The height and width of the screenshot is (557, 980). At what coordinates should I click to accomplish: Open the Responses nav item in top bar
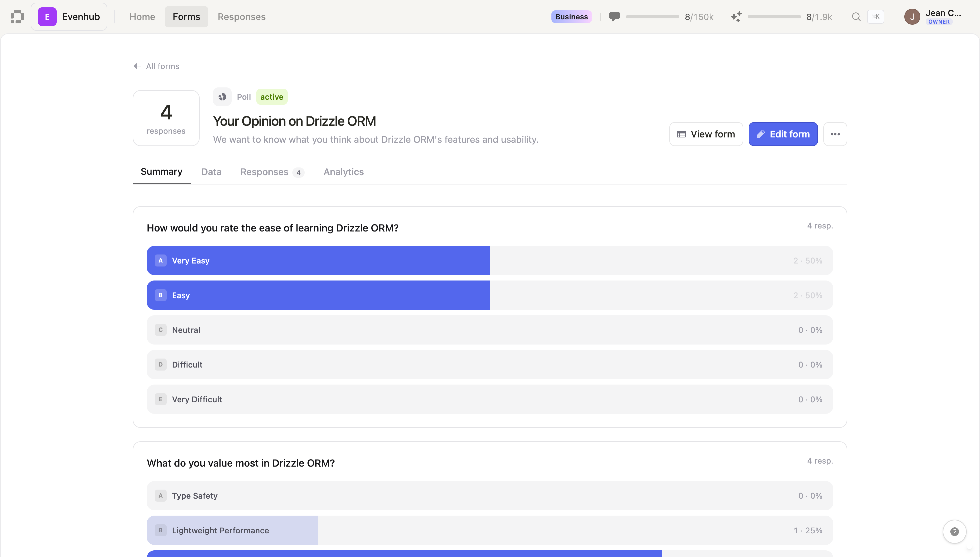(x=242, y=17)
